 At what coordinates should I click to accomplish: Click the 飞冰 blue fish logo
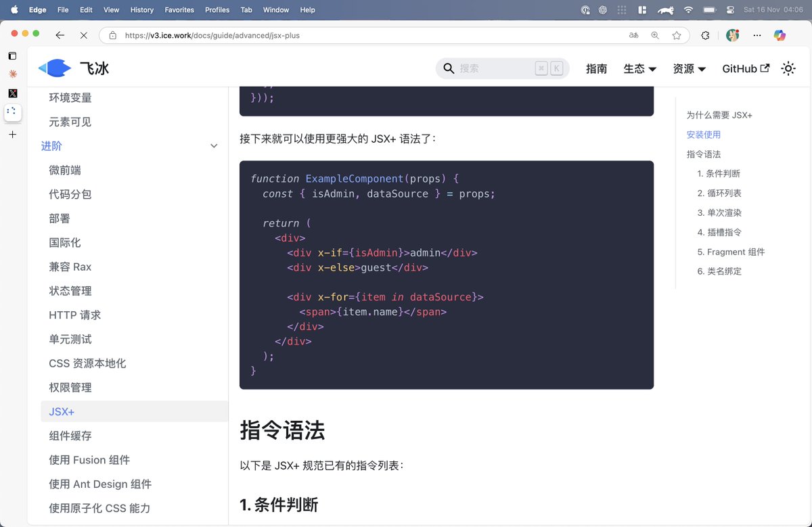coord(55,68)
